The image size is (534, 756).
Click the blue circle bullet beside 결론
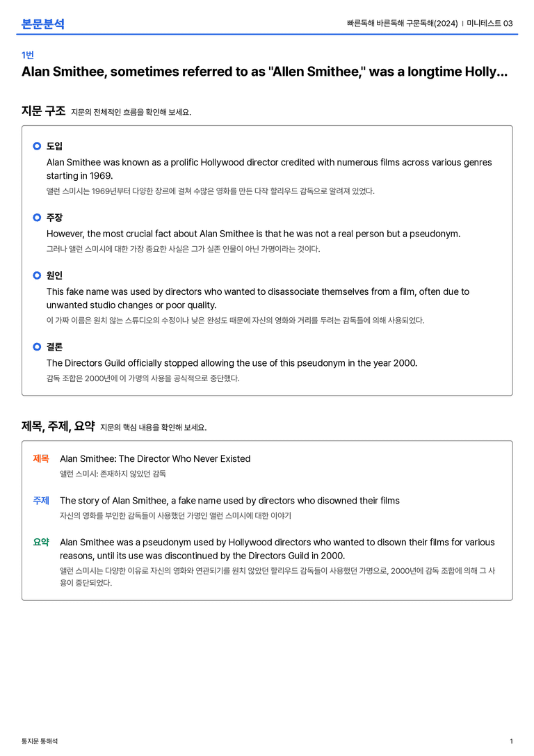pyautogui.click(x=37, y=346)
